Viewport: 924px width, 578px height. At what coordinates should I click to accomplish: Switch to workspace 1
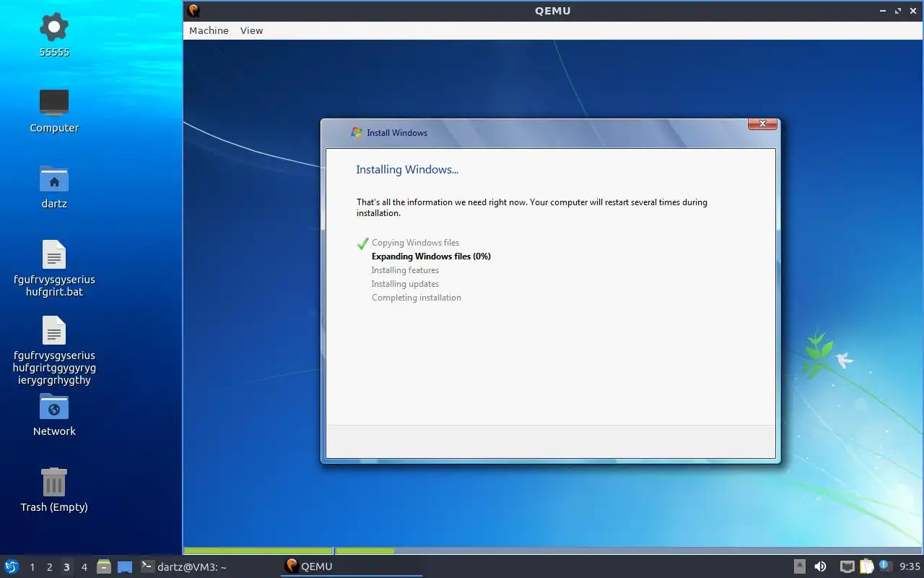pos(32,567)
